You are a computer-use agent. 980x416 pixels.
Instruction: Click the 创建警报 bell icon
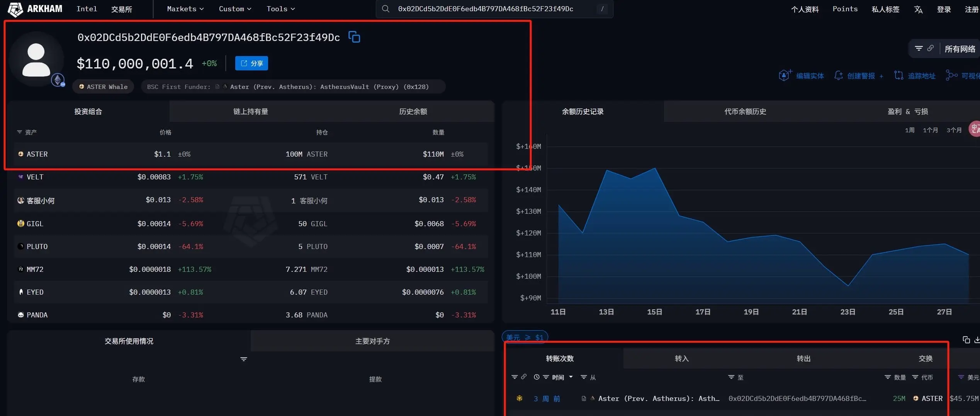click(x=838, y=75)
